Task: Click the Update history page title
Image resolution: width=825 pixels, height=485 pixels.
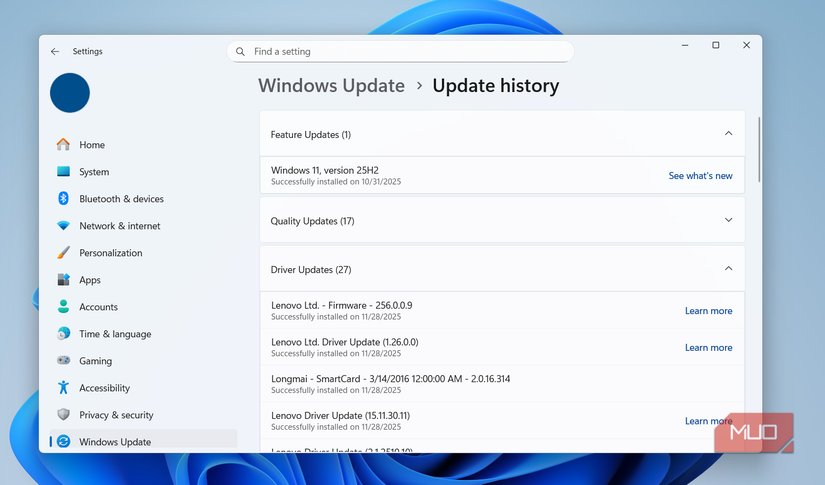Action: (x=496, y=86)
